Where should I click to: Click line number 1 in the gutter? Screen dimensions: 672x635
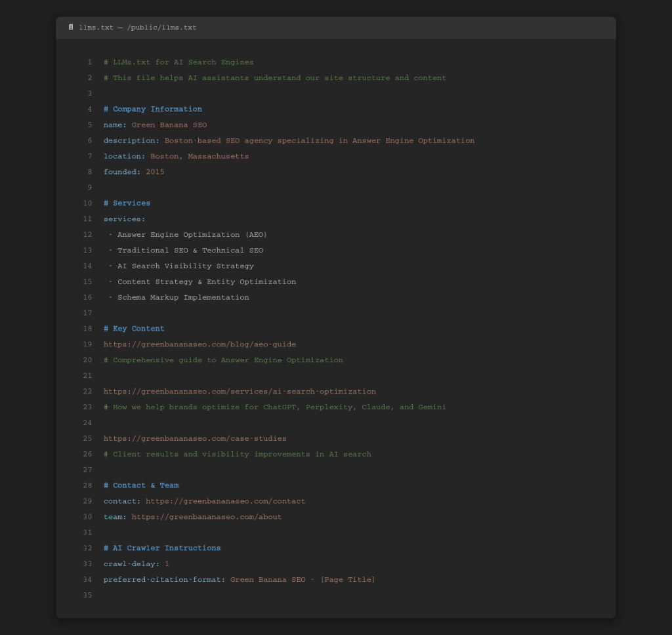pyautogui.click(x=90, y=62)
